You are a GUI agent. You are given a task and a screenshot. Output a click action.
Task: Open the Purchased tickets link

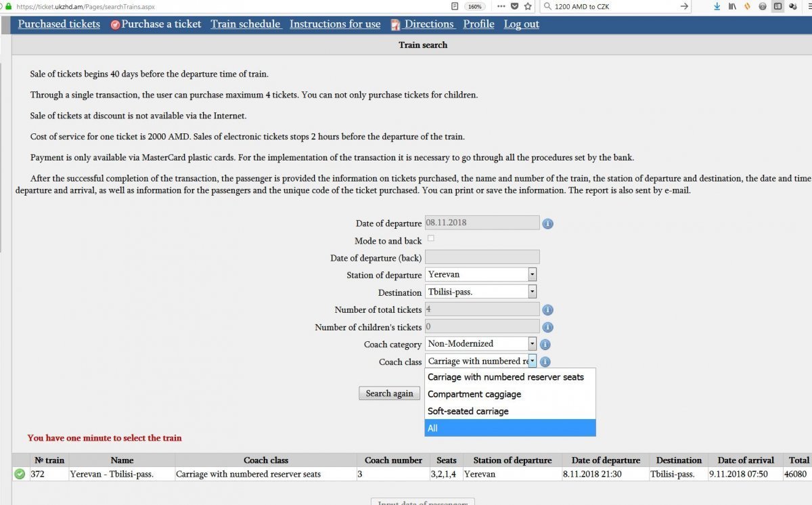pyautogui.click(x=59, y=24)
